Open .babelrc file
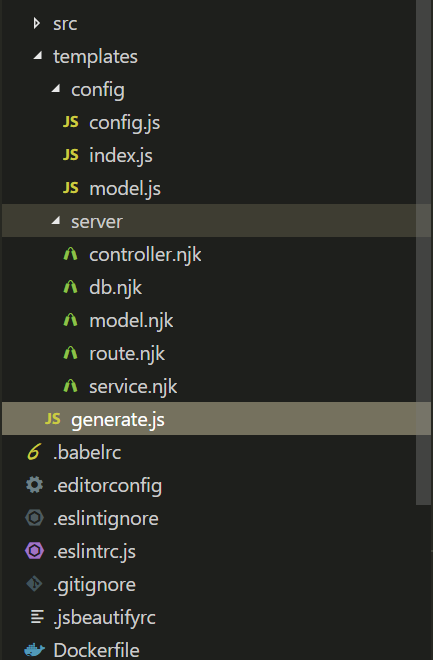Screen dimensions: 433x660 point(87,452)
